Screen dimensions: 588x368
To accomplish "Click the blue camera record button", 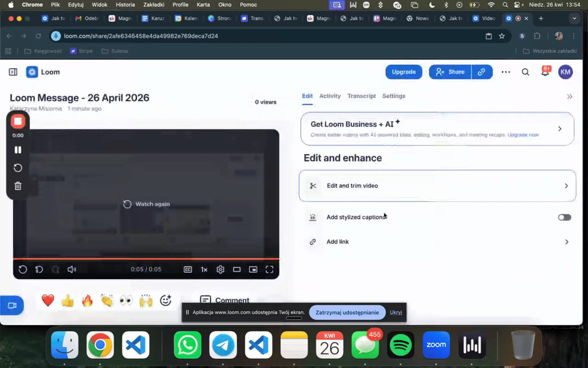I will coord(12,305).
